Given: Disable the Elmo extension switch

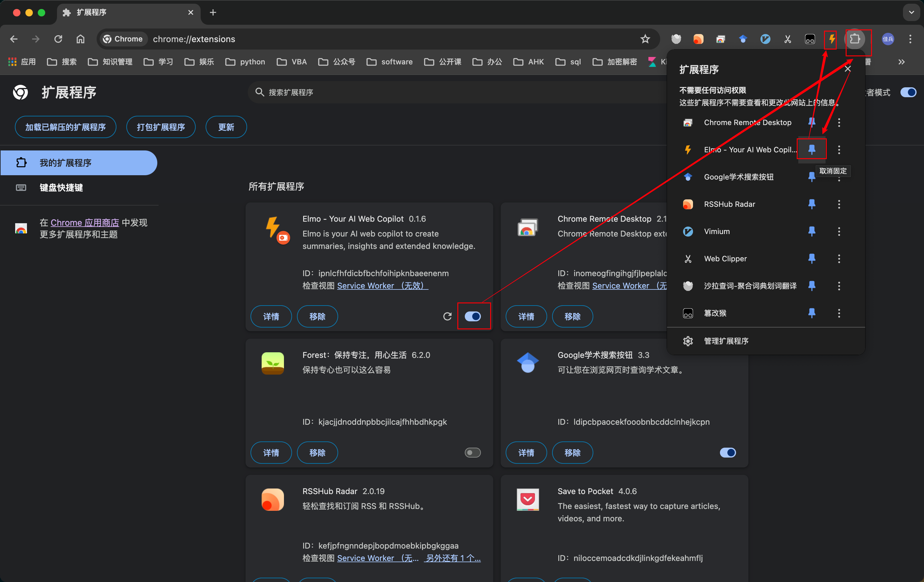Looking at the screenshot, I should click(x=472, y=316).
